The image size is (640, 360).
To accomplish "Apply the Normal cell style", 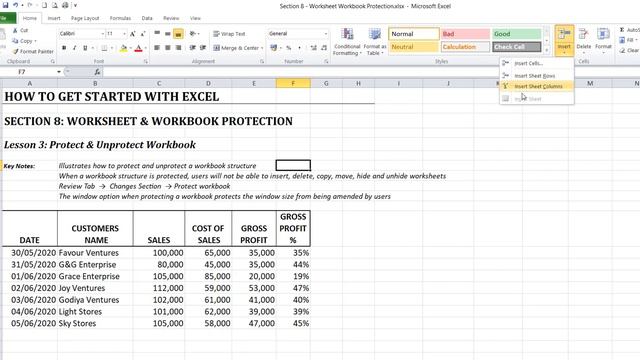I will (x=414, y=34).
